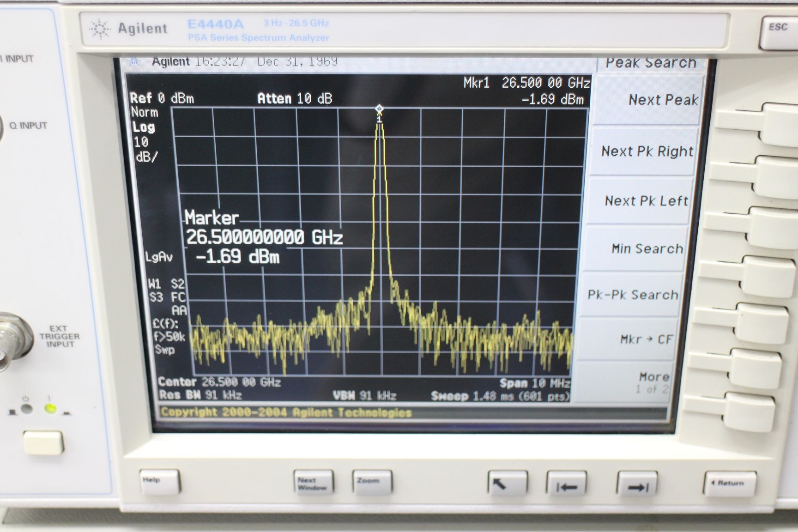
Task: Click the marker 1 diamond on the peak
Action: [379, 109]
